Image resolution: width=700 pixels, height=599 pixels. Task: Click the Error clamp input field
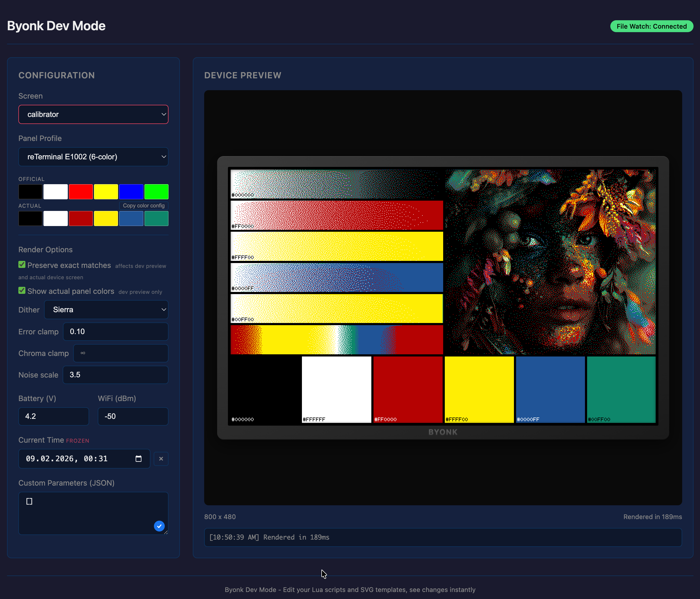coord(116,331)
